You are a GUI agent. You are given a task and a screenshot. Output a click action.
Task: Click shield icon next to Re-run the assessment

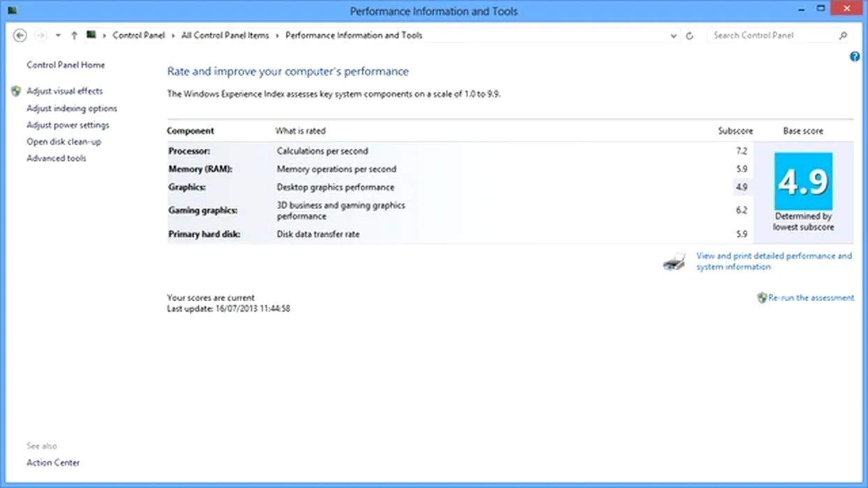[762, 298]
